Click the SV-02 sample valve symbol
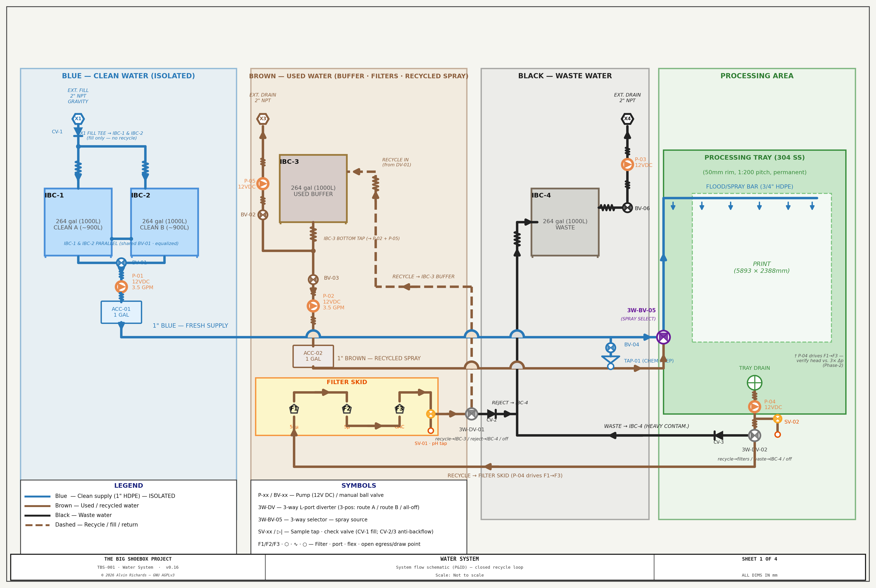Image resolution: width=876 pixels, height=588 pixels. pos(777,419)
